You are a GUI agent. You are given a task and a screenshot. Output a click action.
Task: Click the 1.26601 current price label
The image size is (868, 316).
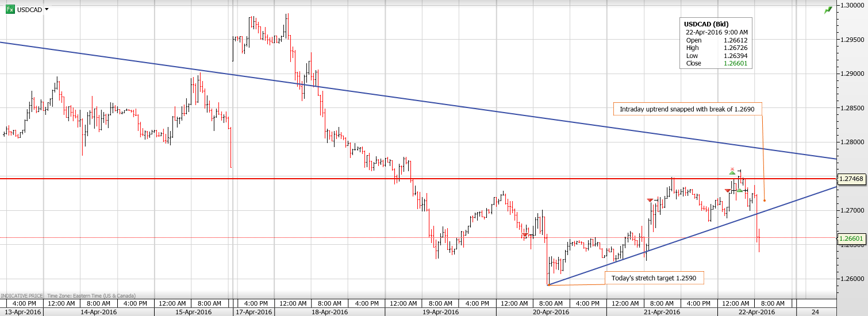pos(852,238)
